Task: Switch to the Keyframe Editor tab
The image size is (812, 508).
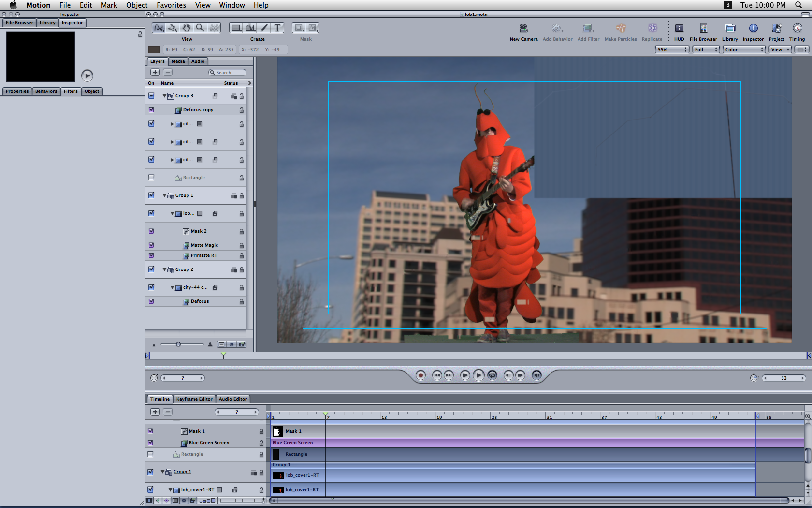Action: point(194,399)
